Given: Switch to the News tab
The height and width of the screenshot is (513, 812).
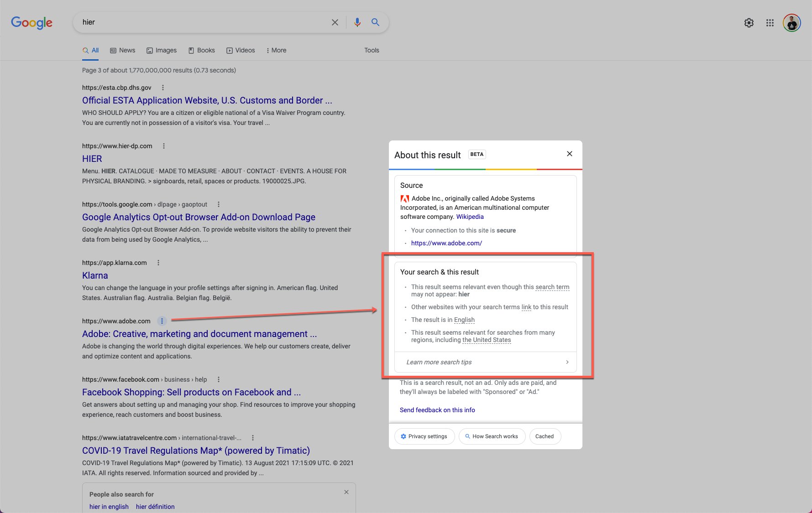Looking at the screenshot, I should (x=123, y=50).
